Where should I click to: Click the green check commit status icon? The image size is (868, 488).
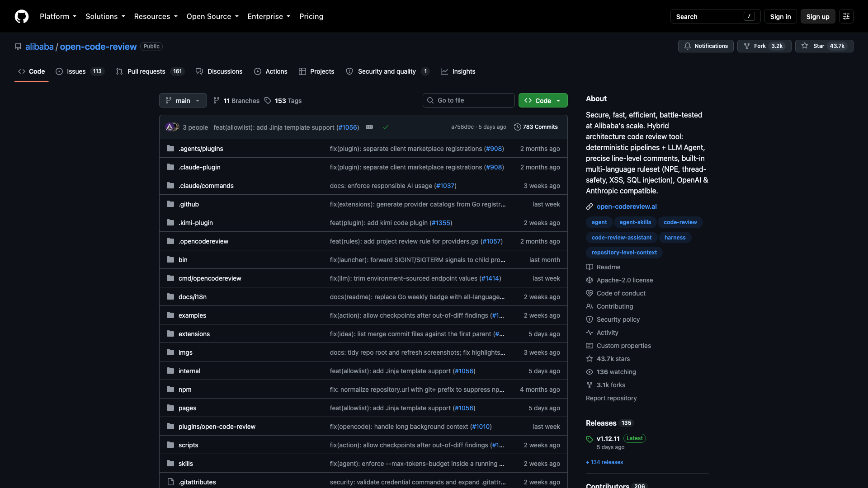point(386,127)
